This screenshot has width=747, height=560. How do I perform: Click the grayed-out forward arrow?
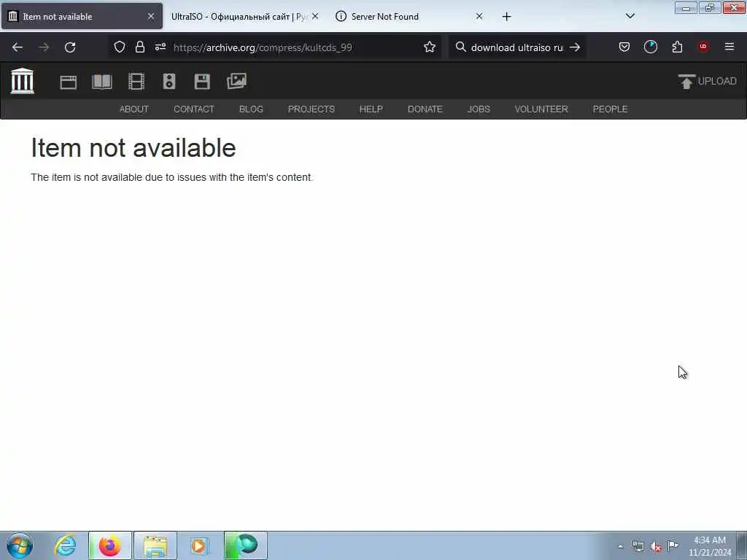coord(43,47)
